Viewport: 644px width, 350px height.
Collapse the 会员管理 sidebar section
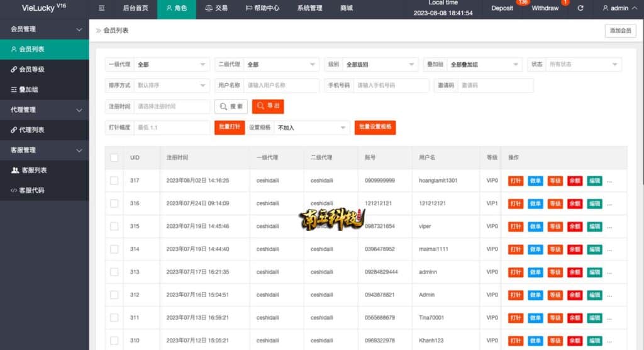coord(45,29)
